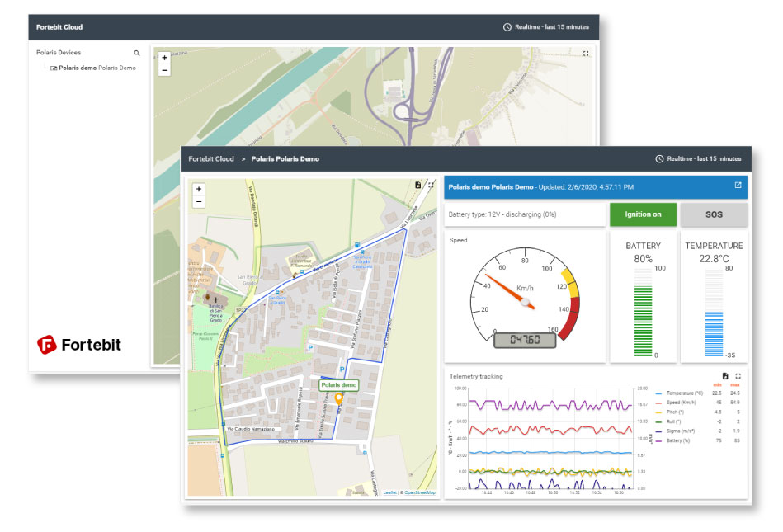783x532 pixels.
Task: Click the legend min column header
Action: (718, 385)
